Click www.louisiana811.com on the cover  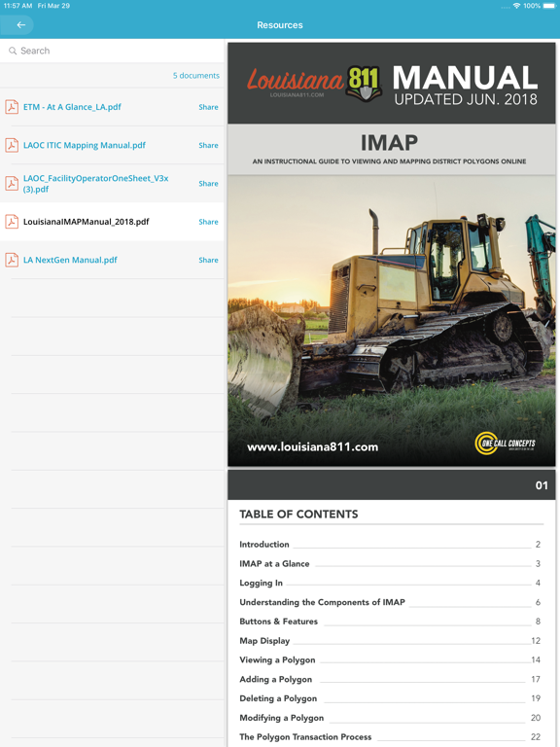pyautogui.click(x=312, y=446)
